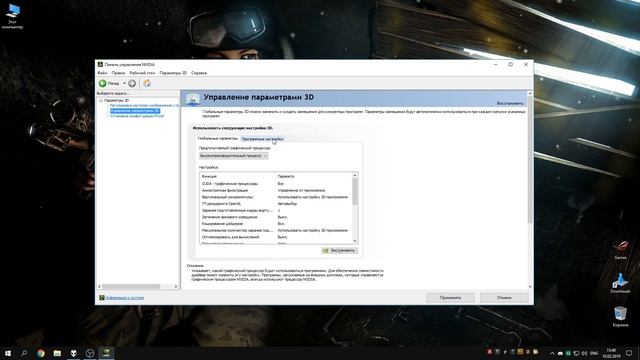Click the taskbar clock and date
The image size is (640, 360).
click(611, 353)
